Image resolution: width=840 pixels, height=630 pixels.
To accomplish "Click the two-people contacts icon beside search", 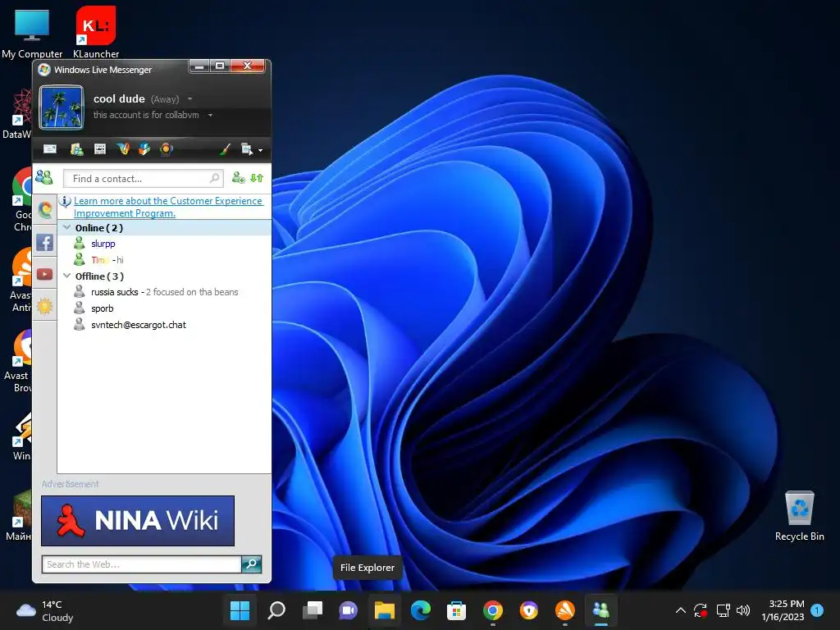I will point(44,177).
